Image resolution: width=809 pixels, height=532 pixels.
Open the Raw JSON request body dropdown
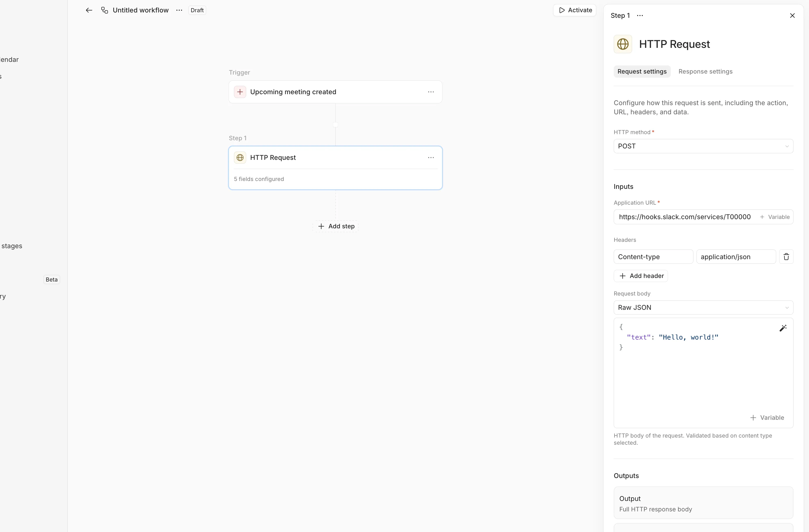coord(703,308)
